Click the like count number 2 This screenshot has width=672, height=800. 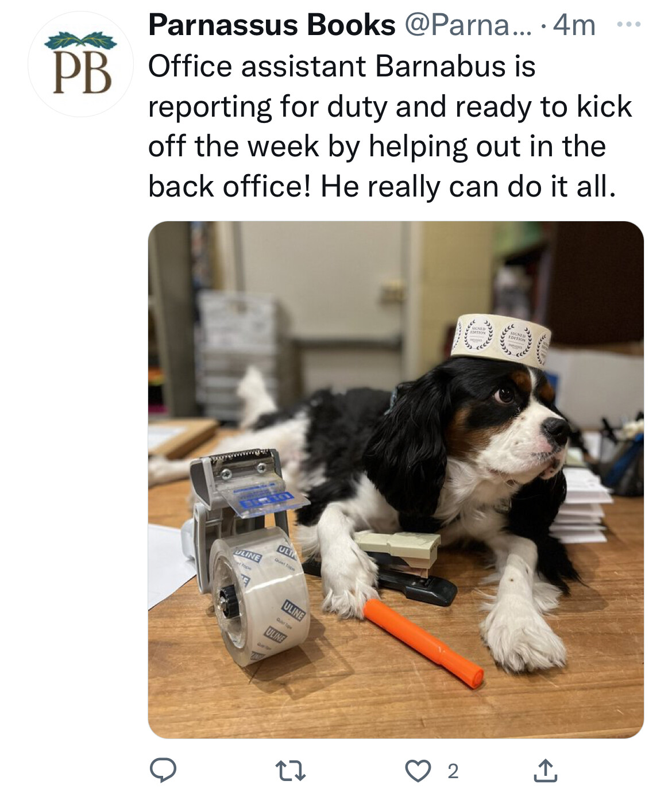[453, 771]
